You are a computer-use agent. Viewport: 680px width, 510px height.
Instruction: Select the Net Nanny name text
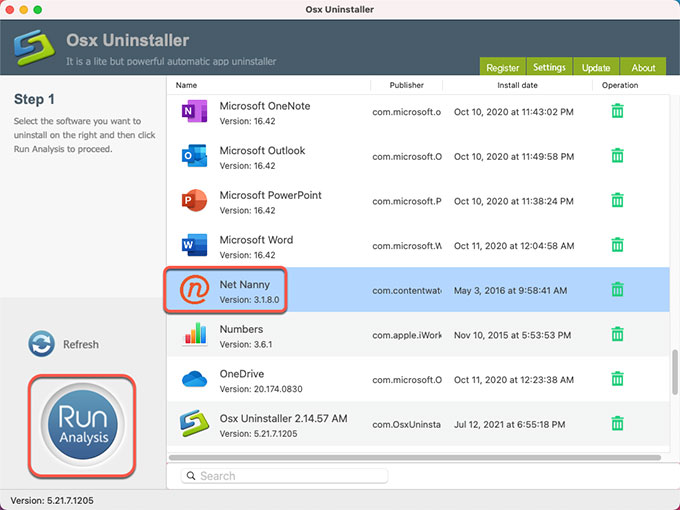click(245, 284)
